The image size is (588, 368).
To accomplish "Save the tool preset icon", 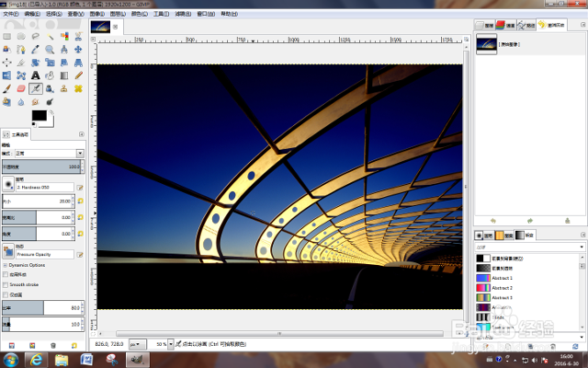I will (12, 346).
